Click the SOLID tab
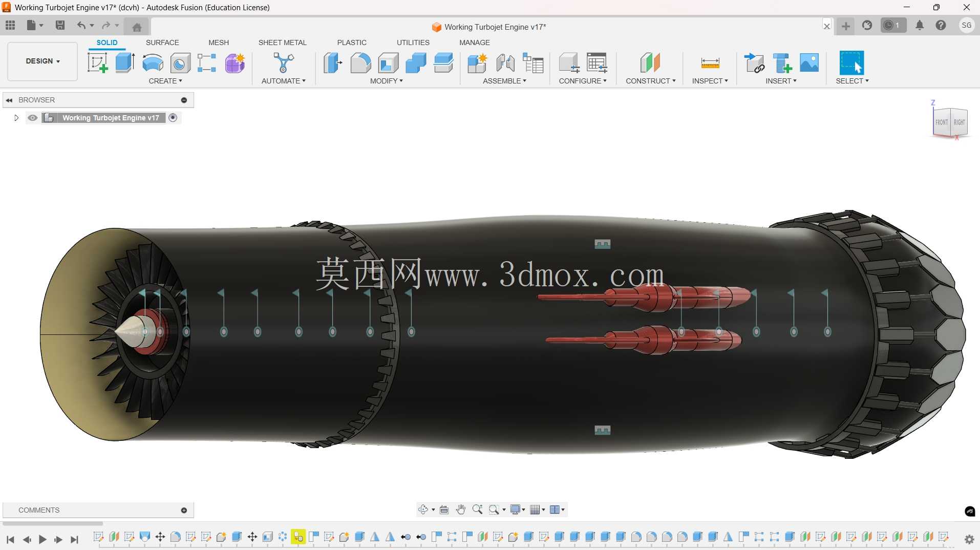The height and width of the screenshot is (550, 980). [107, 43]
